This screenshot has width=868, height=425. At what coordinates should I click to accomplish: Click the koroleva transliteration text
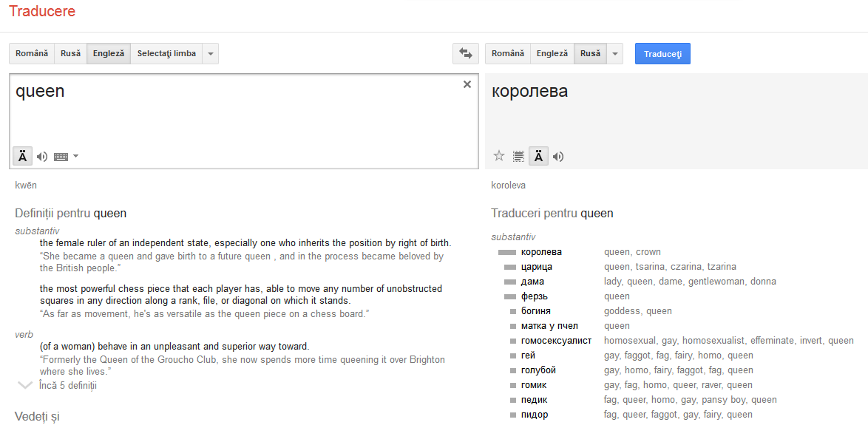click(508, 186)
